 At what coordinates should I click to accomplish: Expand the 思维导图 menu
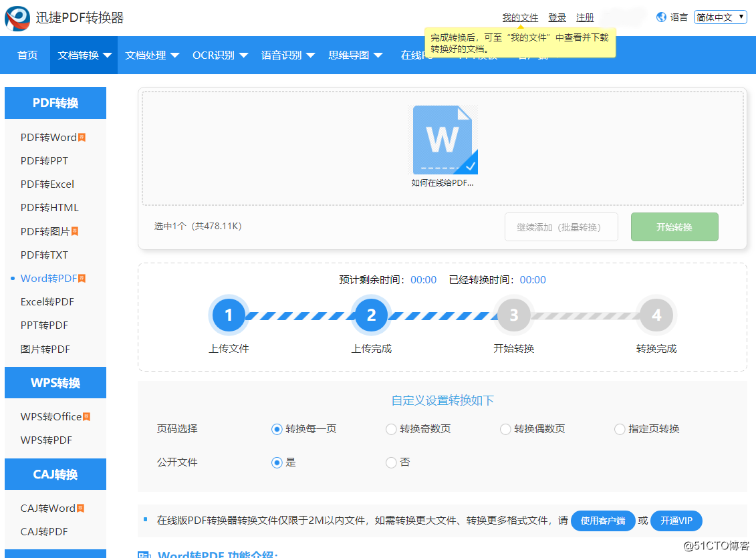(x=356, y=55)
